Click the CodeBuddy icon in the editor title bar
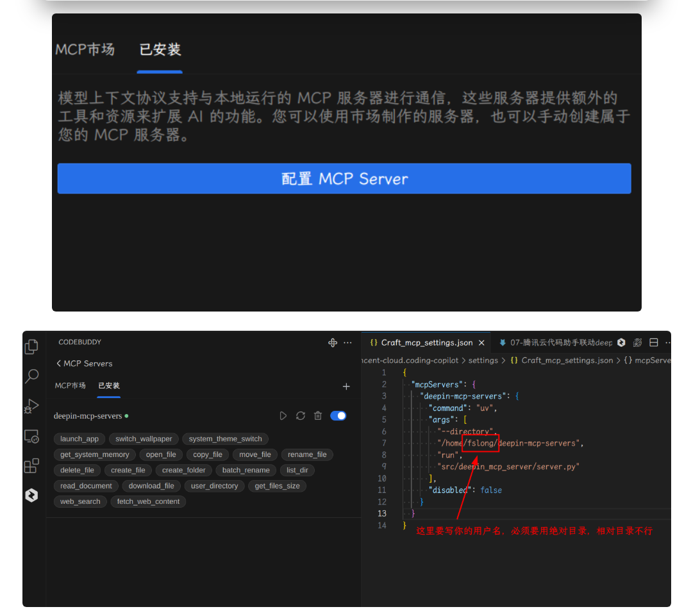 pyautogui.click(x=621, y=342)
